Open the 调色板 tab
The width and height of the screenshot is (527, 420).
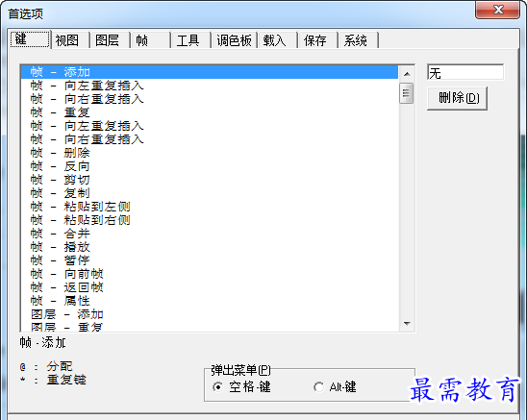(235, 40)
